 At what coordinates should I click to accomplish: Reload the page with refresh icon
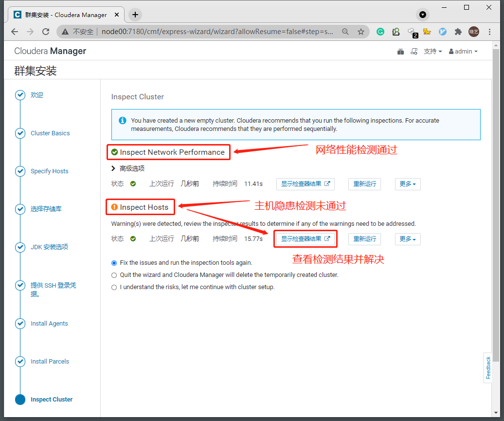pos(46,32)
